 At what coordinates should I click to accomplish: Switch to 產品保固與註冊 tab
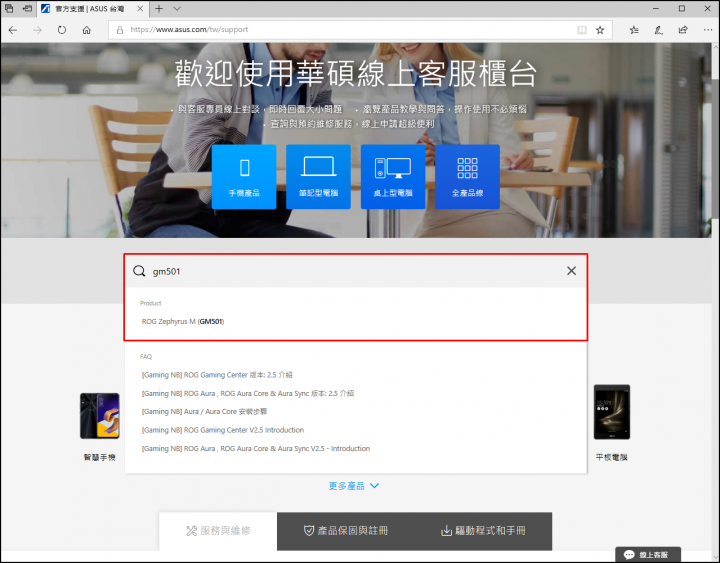346,531
